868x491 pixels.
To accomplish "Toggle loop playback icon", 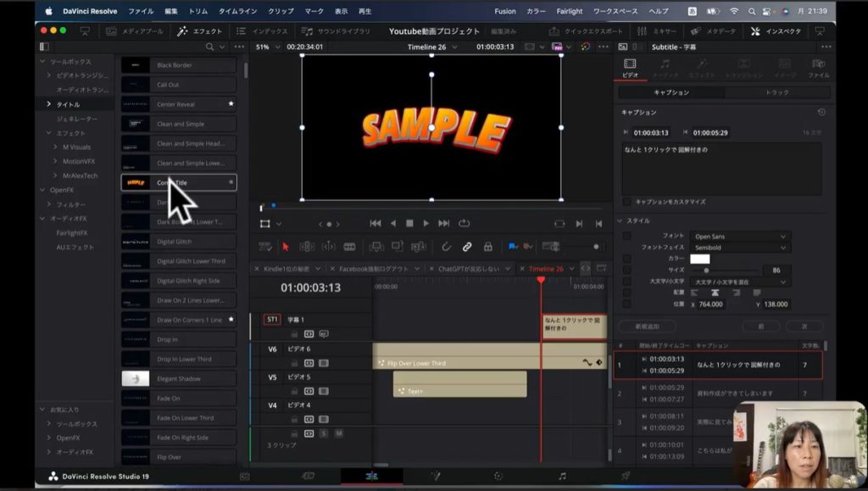I will [464, 223].
